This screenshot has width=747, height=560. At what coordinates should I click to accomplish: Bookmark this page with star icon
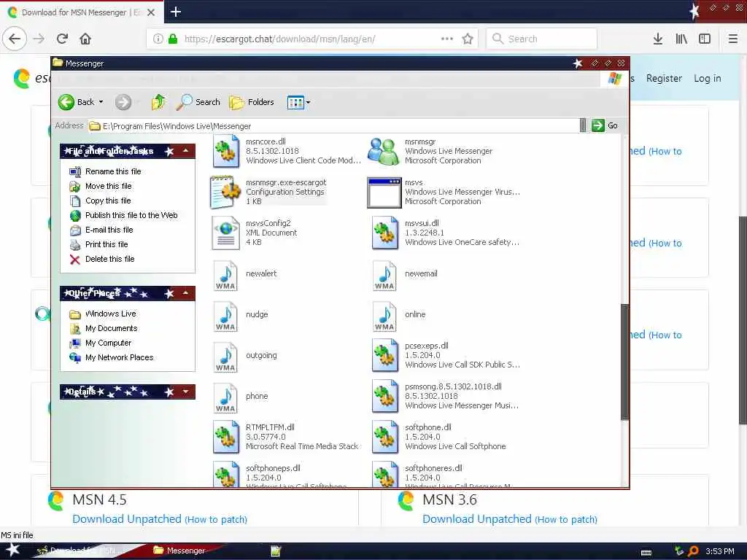coord(468,39)
